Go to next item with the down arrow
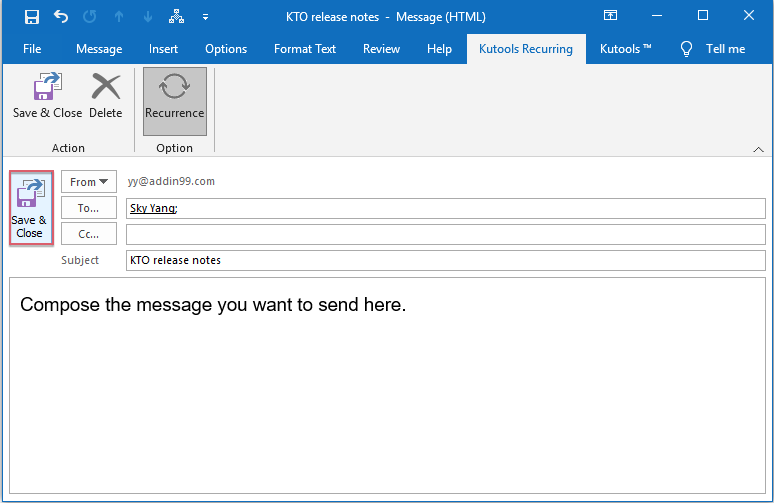 [x=148, y=17]
